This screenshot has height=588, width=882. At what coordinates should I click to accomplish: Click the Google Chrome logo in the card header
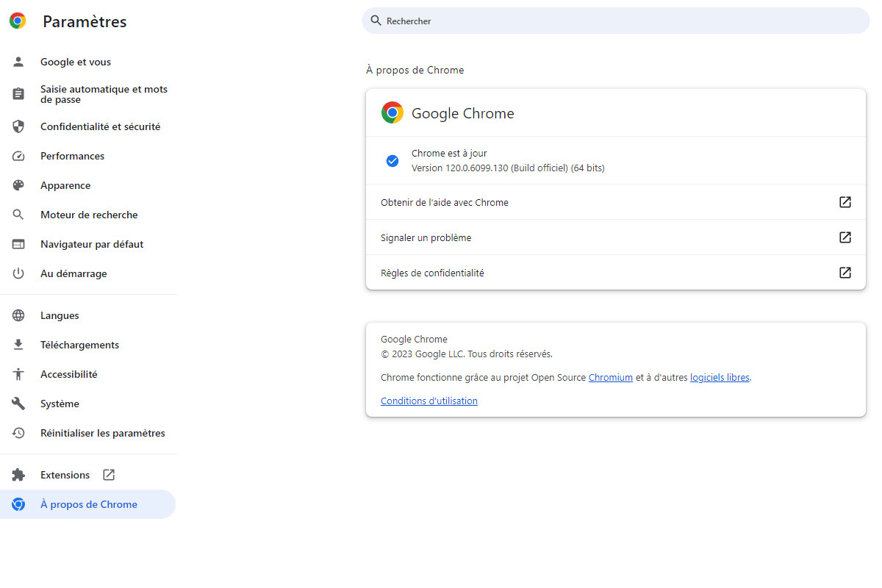(392, 112)
